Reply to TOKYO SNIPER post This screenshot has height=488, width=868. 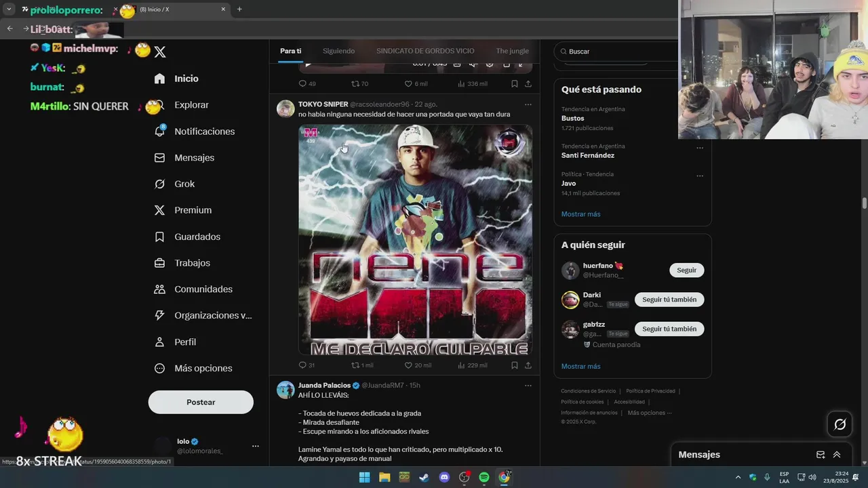click(307, 365)
